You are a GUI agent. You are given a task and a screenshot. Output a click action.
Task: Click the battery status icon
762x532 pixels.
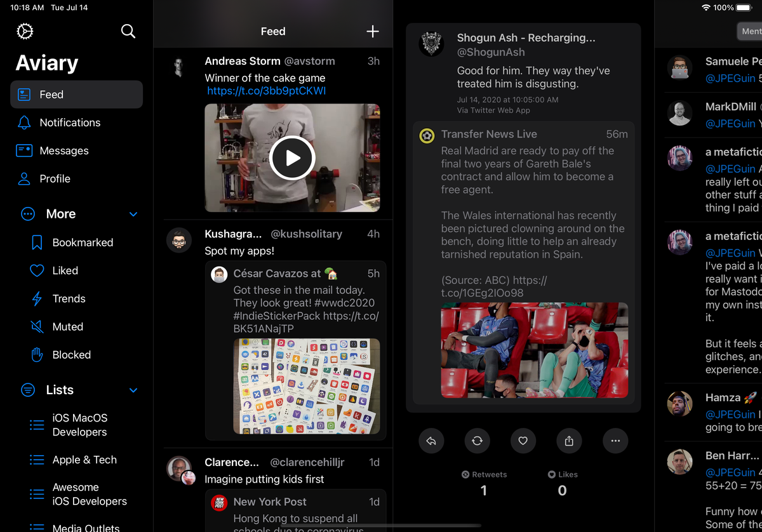pyautogui.click(x=744, y=8)
